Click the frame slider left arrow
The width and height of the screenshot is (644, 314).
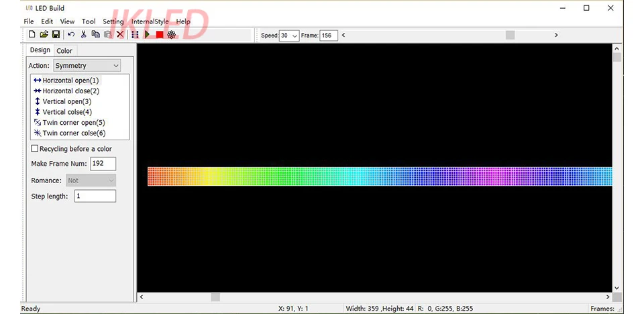coord(343,36)
